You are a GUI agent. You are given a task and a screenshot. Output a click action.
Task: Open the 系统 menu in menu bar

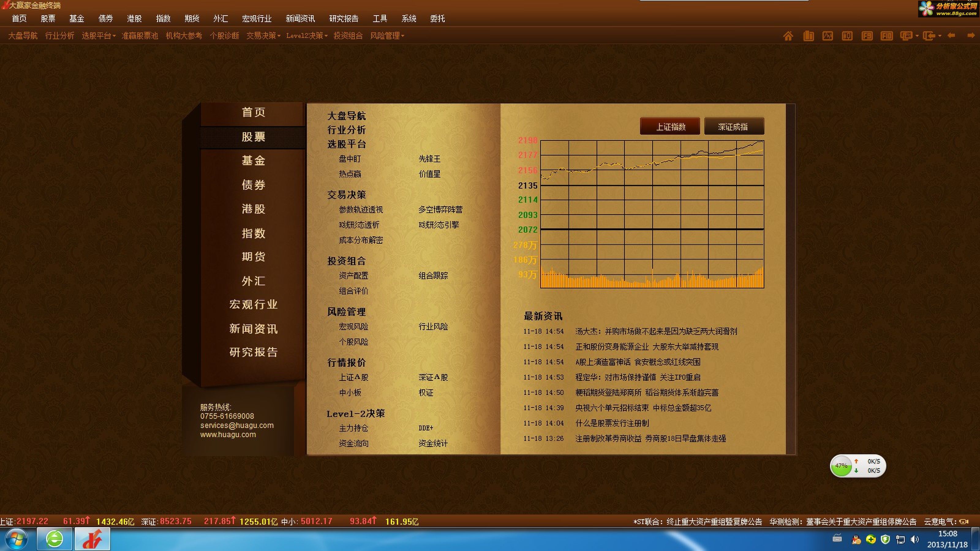coord(409,19)
